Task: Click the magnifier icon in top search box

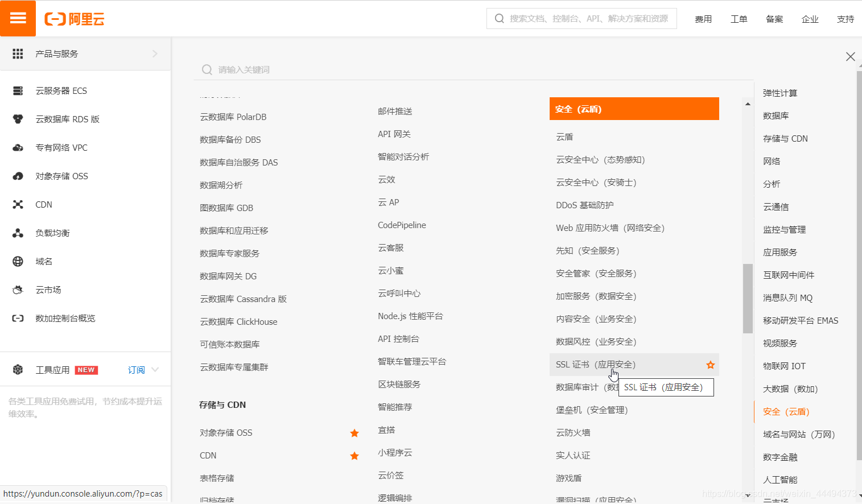Action: (x=500, y=19)
